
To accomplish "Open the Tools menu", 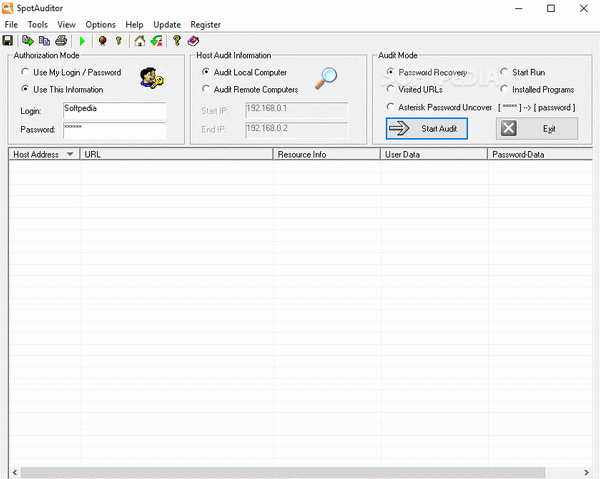I will point(38,24).
